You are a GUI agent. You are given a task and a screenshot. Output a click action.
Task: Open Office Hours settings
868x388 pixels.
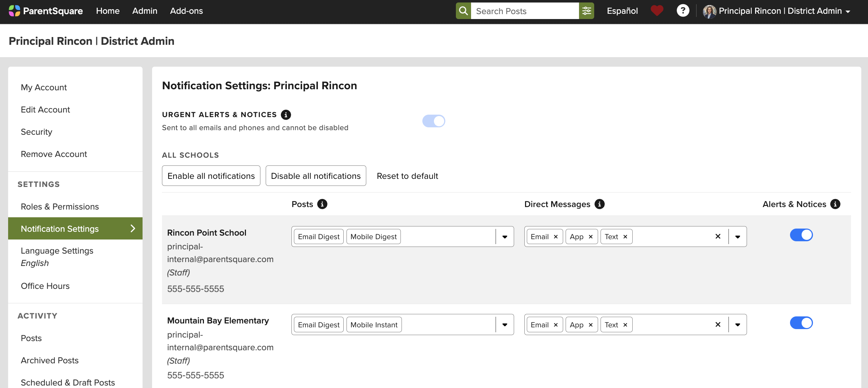45,286
